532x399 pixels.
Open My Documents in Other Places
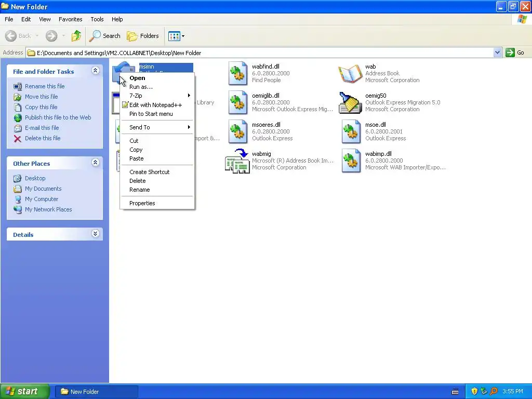pyautogui.click(x=43, y=189)
